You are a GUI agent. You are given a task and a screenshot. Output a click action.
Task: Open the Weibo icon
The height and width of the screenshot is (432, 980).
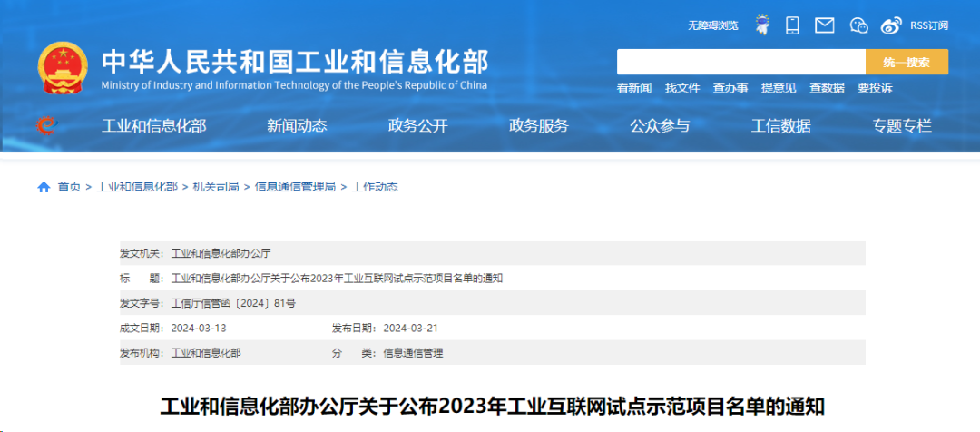point(892,25)
